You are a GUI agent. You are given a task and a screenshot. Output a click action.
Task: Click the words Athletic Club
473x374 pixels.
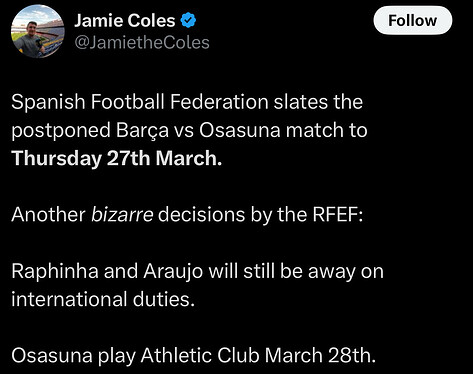point(200,355)
